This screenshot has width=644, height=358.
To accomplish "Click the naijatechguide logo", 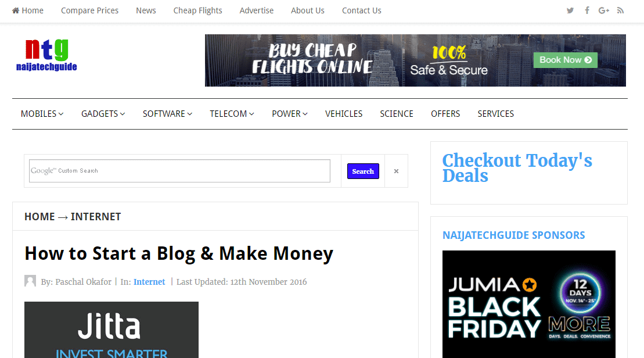I will (x=46, y=55).
